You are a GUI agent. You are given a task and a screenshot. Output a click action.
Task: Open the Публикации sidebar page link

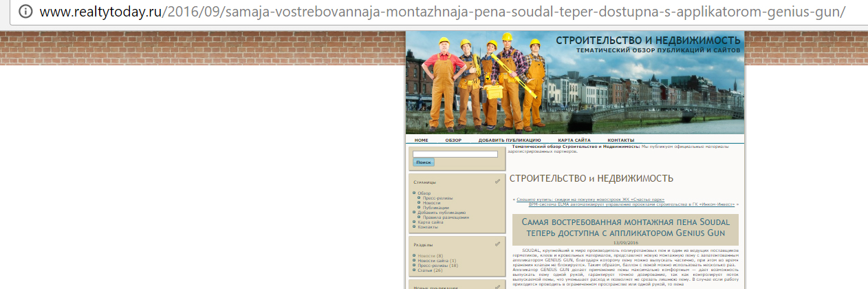(435, 208)
